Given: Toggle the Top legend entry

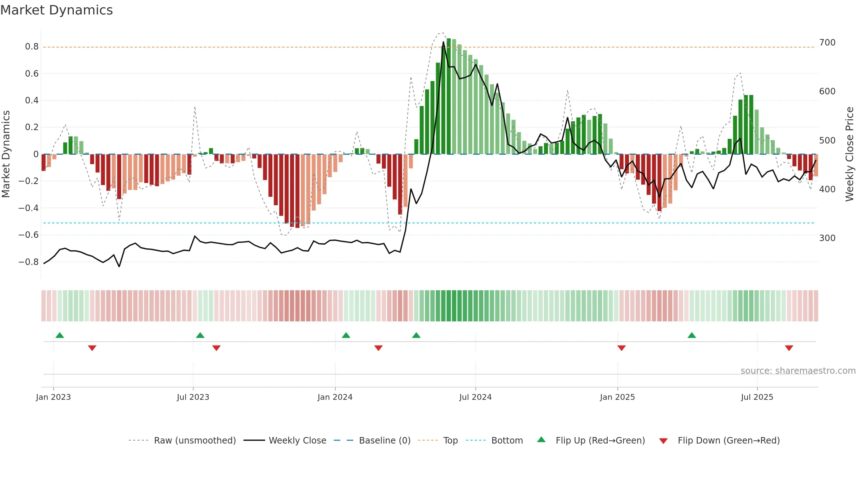Looking at the screenshot, I should 438,441.
